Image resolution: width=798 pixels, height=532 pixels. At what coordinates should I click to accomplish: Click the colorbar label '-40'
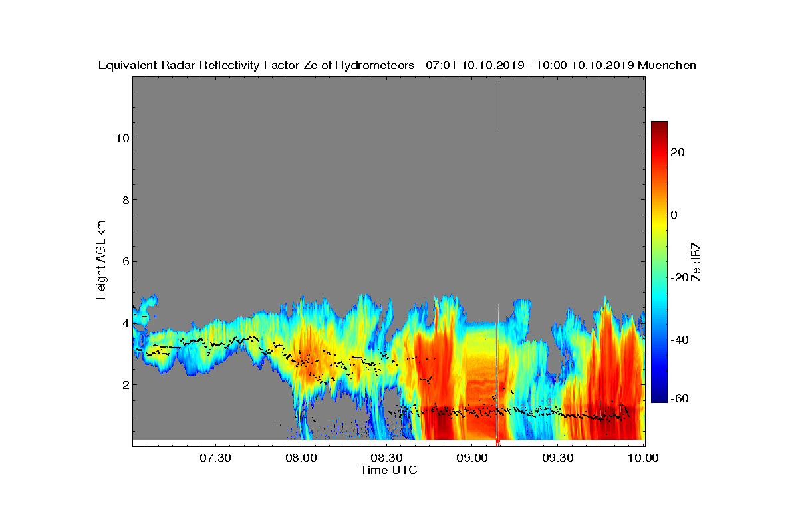[x=680, y=340]
